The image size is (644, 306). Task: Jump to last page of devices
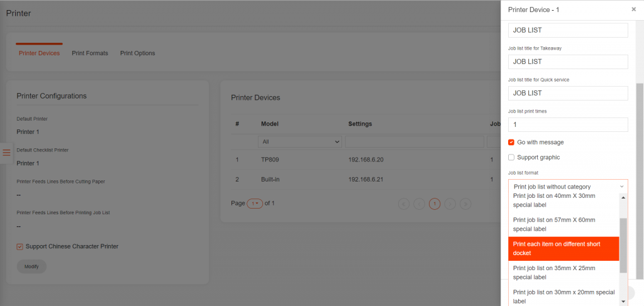(x=465, y=204)
